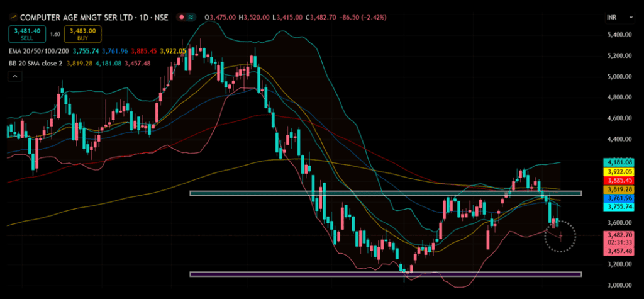Click the teal 4,181.08 price-axis label
The width and height of the screenshot is (644, 299).
tap(619, 162)
